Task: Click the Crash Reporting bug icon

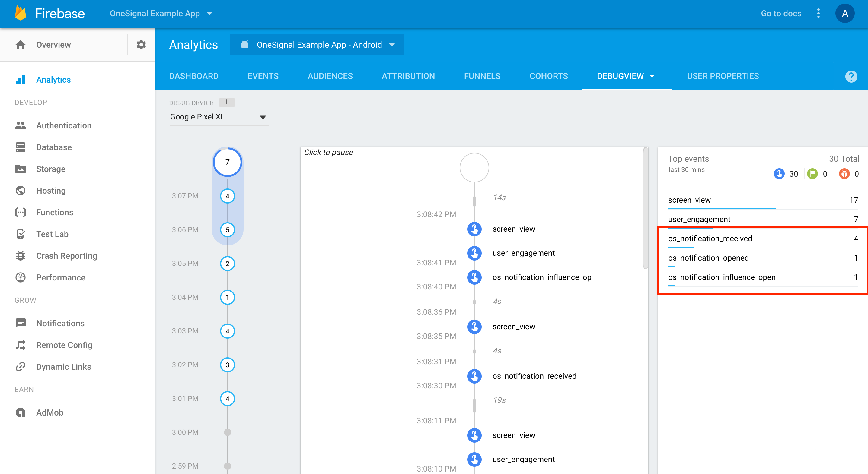Action: tap(21, 256)
